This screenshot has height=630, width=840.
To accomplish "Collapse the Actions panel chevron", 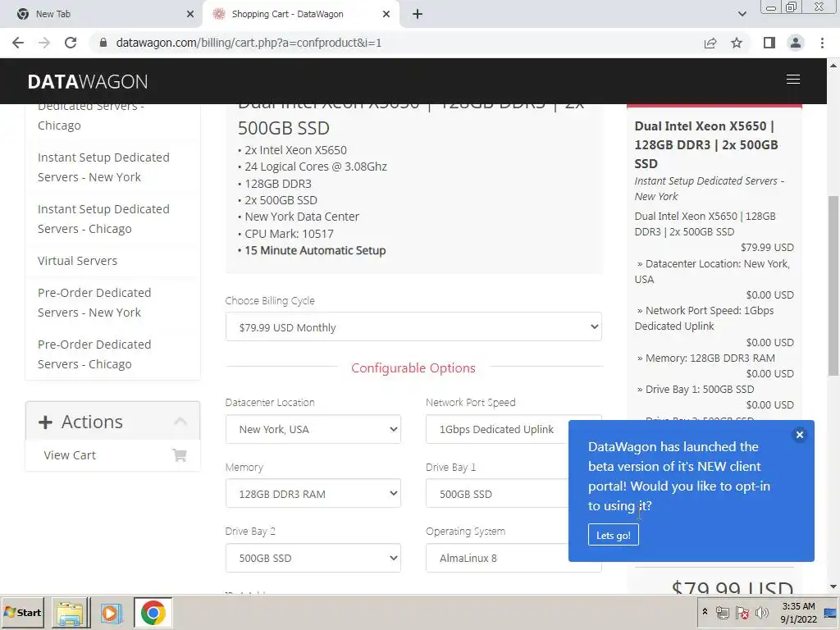I will coord(180,422).
